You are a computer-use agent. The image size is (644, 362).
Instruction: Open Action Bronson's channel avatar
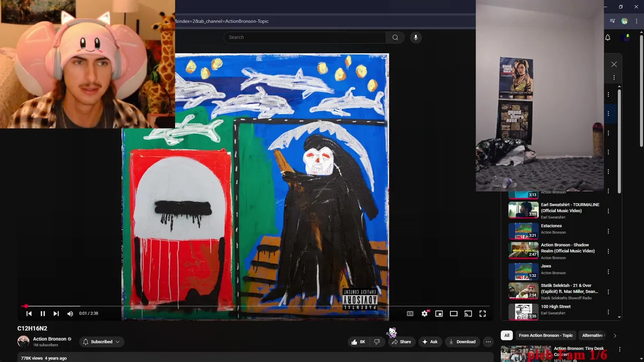point(23,342)
